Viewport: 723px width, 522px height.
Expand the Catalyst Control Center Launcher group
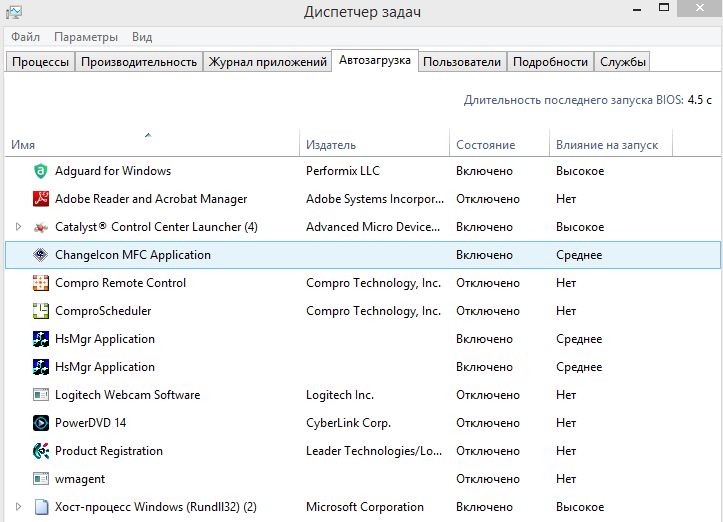18,227
